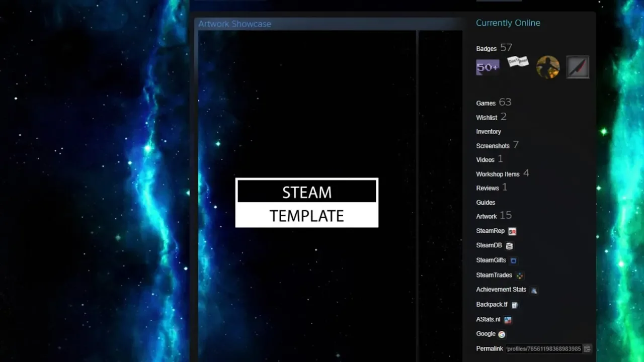Select the orange silhouette badge icon
Viewport: 644px width, 362px height.
click(x=548, y=67)
